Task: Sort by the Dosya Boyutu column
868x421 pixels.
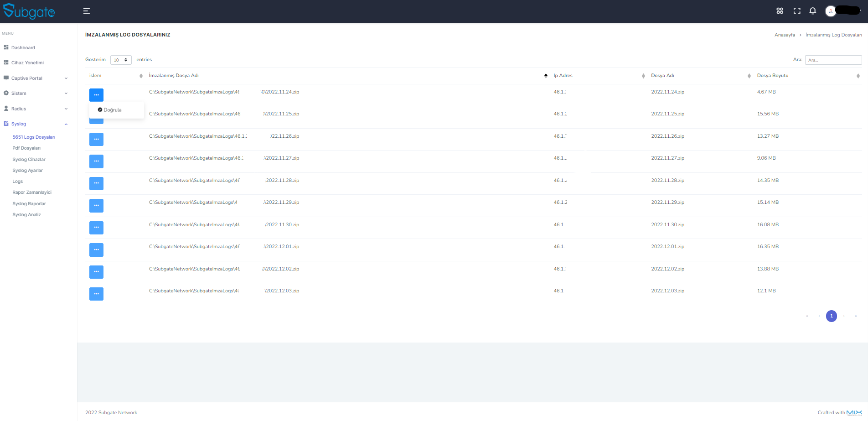Action: pos(773,75)
